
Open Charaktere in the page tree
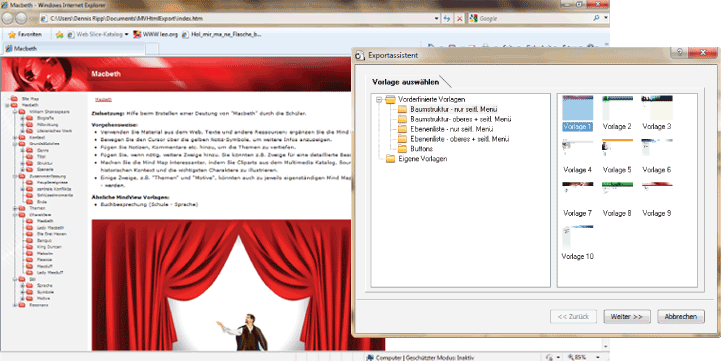[x=40, y=215]
